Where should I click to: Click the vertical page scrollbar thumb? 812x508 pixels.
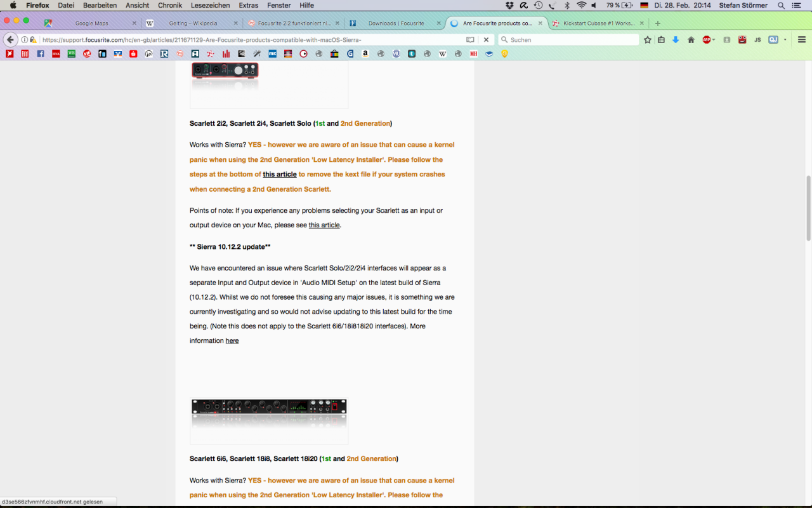click(x=808, y=208)
